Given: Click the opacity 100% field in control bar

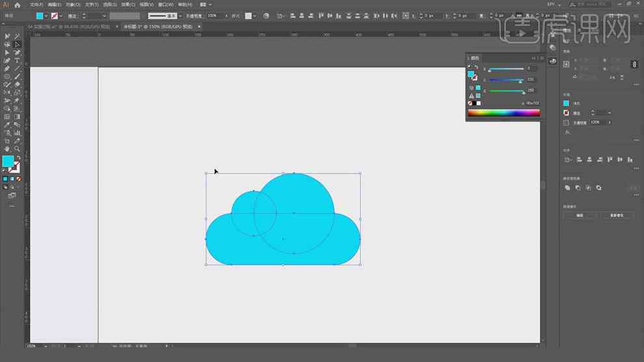Looking at the screenshot, I should pos(215,16).
